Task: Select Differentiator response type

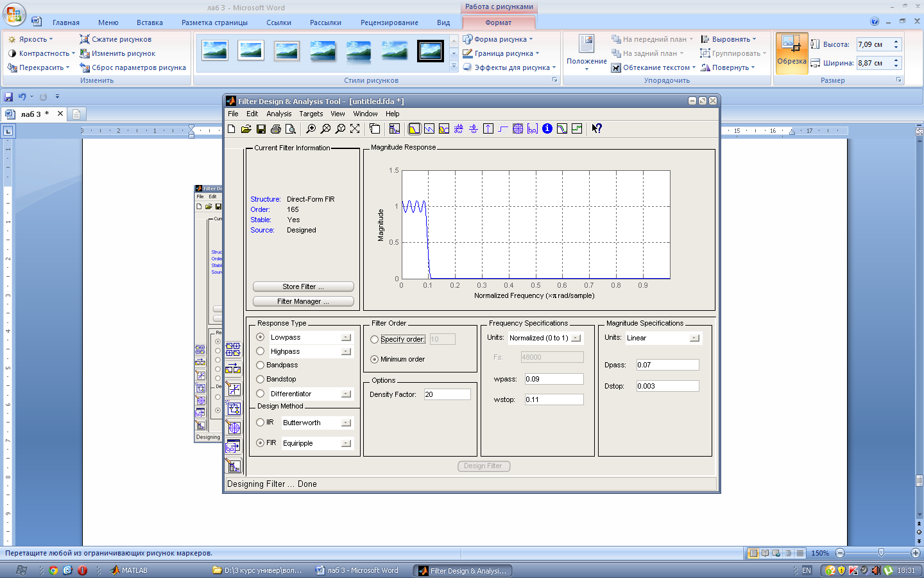Action: pos(261,394)
